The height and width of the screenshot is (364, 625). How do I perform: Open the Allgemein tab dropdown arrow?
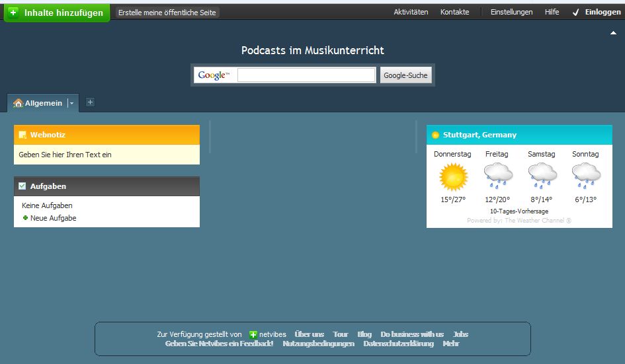click(71, 103)
